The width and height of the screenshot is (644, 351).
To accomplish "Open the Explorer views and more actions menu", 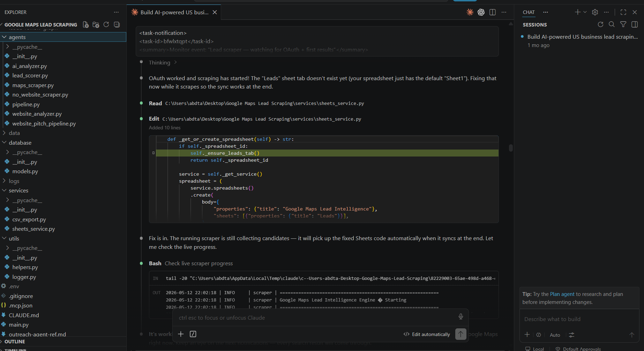I will tap(116, 12).
